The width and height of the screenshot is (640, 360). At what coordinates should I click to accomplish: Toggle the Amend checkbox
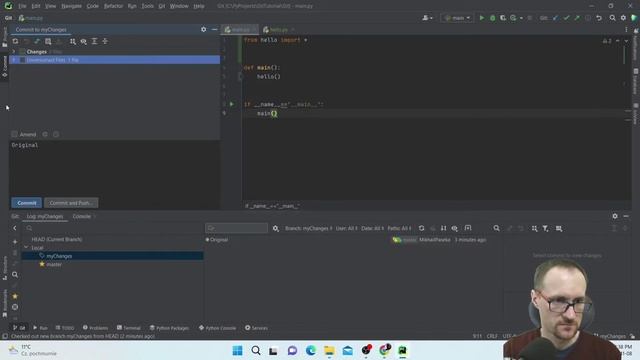14,134
